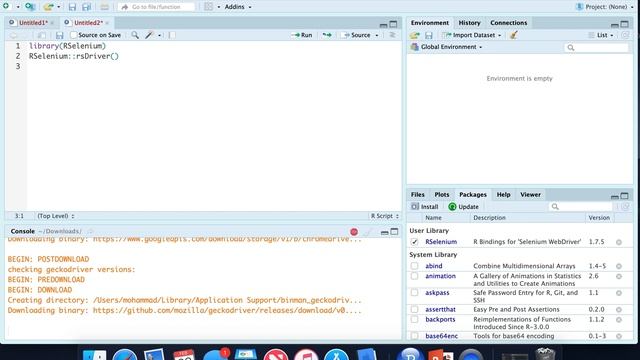This screenshot has width=640, height=360.
Task: Open the Import Dataset dropdown
Action: tap(471, 35)
